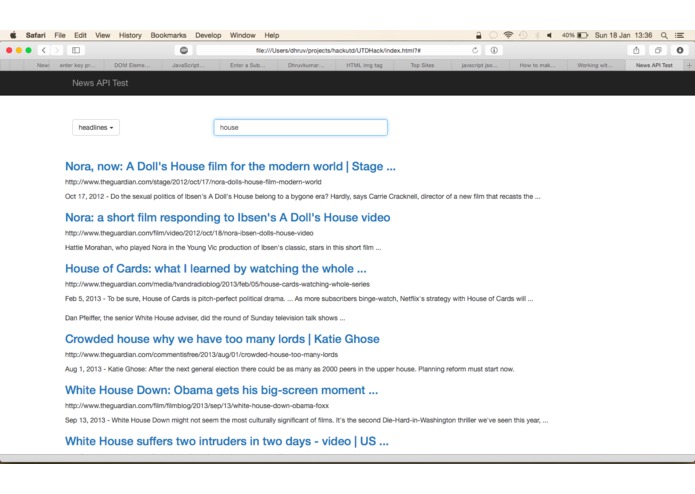Image resolution: width=695 pixels, height=494 pixels.
Task: Click the circular icon left of address bar
Action: (x=184, y=50)
